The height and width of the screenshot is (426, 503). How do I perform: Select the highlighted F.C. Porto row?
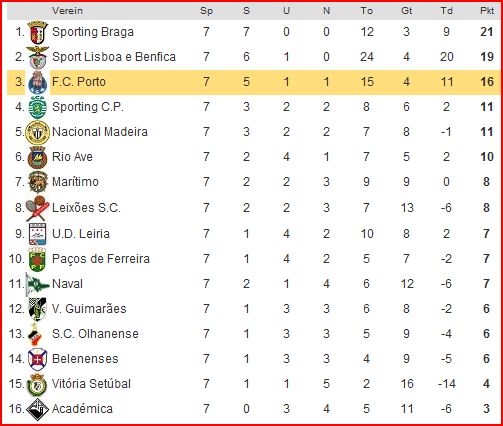[x=253, y=82]
